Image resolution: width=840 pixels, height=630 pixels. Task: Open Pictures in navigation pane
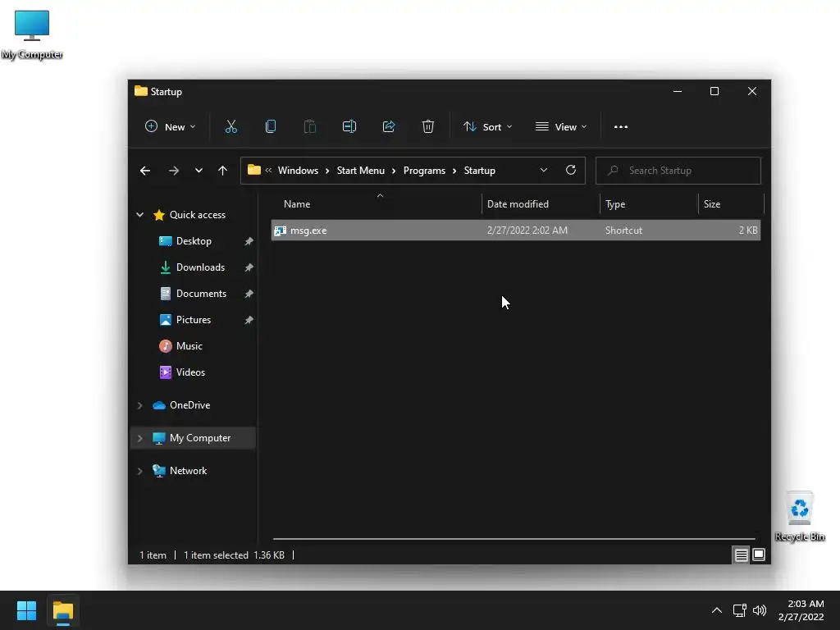pos(194,320)
